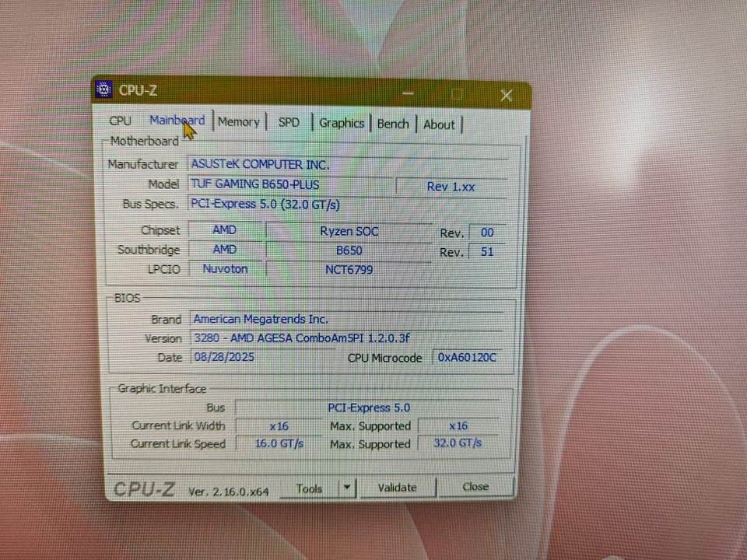Click the Ver. 2.16.0.x64 version text
The width and height of the screenshot is (747, 560).
point(229,492)
